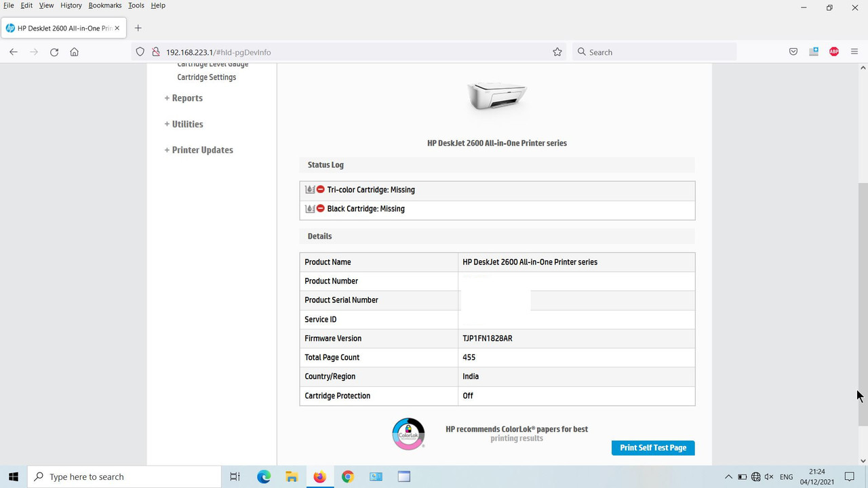Click the ColorLok logo
Image resolution: width=868 pixels, height=488 pixels.
pyautogui.click(x=408, y=434)
